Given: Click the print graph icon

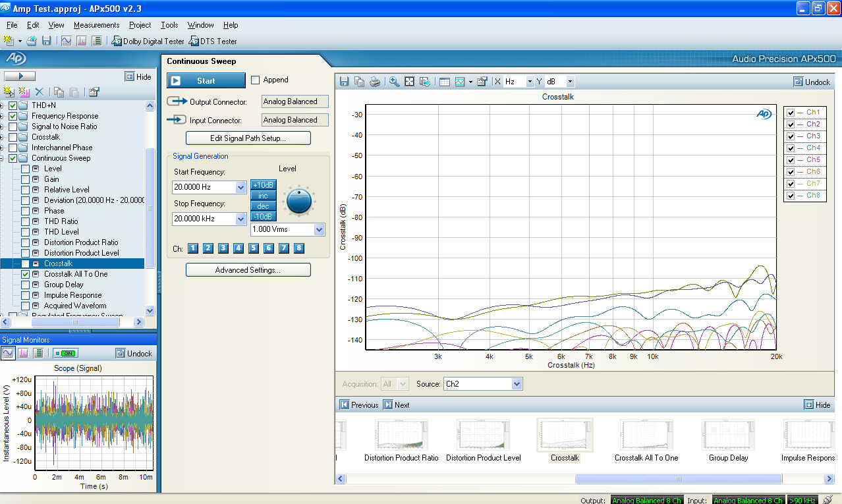Looking at the screenshot, I should [x=375, y=82].
